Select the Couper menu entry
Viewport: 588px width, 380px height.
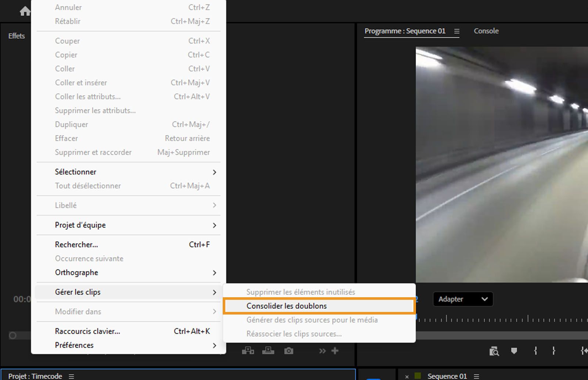[129, 41]
